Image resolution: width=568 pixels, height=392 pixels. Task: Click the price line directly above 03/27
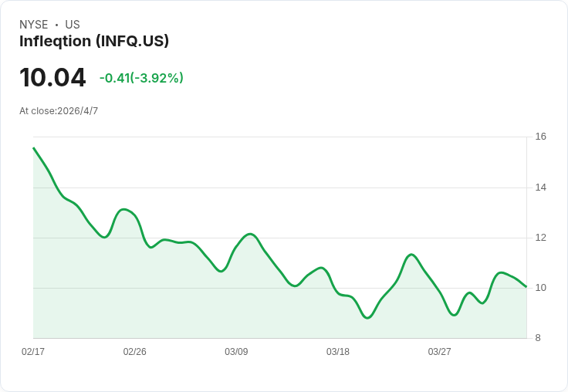pyautogui.click(x=440, y=292)
